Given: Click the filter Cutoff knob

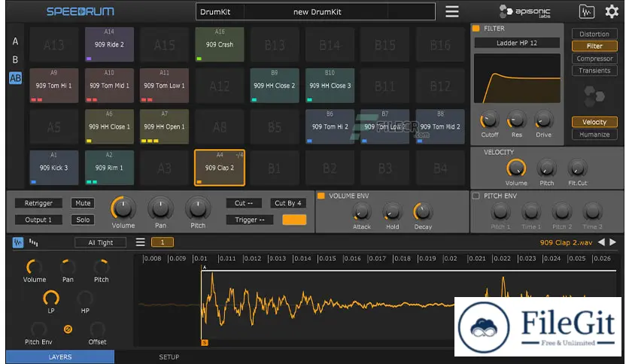Looking at the screenshot, I should [489, 120].
